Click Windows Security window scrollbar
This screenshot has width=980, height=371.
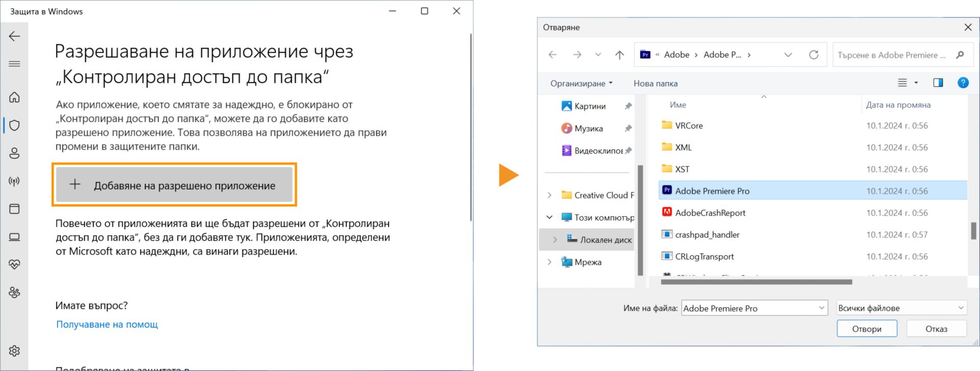point(471,128)
